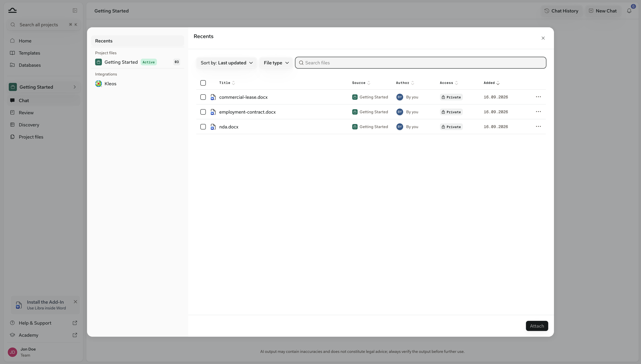Click the Word icon of nda.docx
641x364 pixels.
[x=213, y=127]
